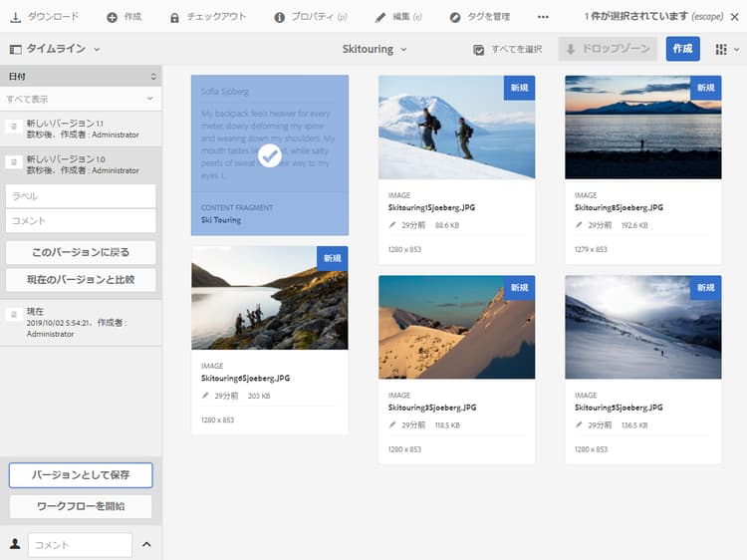Click the blue 作成 button
The height and width of the screenshot is (560, 747).
pos(682,49)
